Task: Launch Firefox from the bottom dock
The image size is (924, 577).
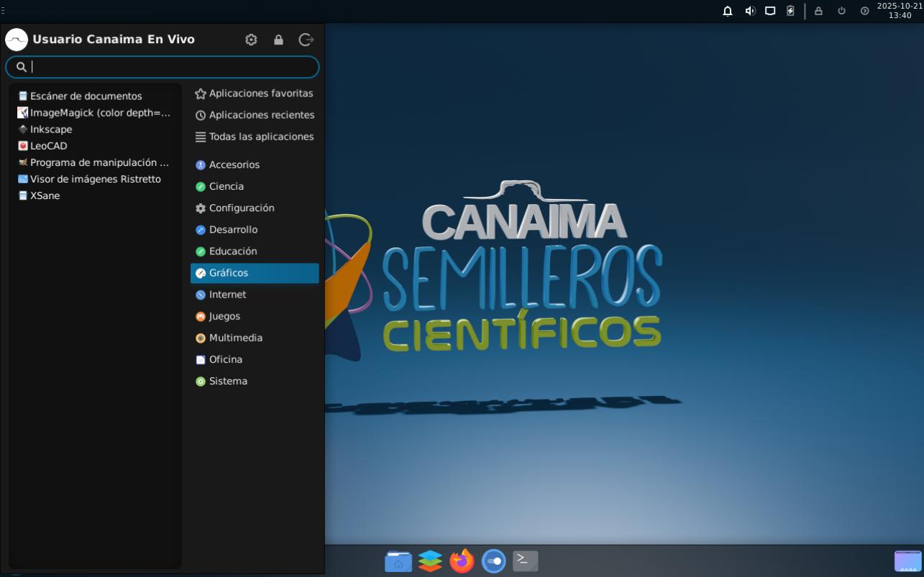Action: tap(462, 560)
